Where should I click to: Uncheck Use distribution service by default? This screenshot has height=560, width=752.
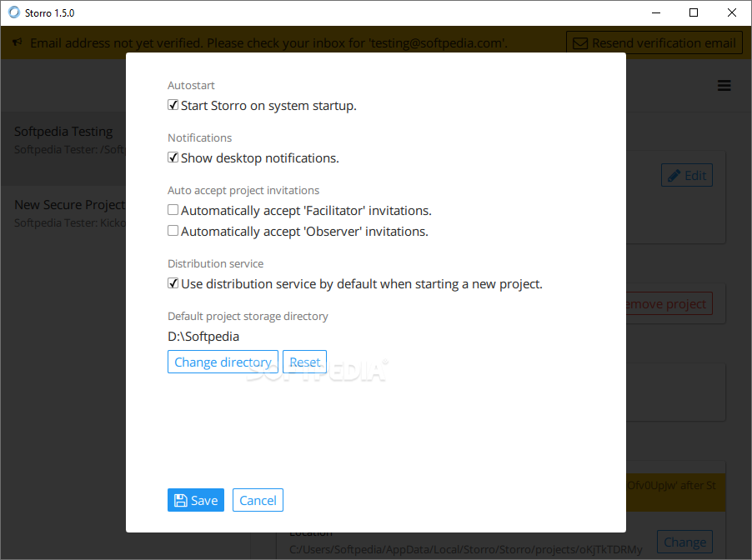tap(173, 283)
